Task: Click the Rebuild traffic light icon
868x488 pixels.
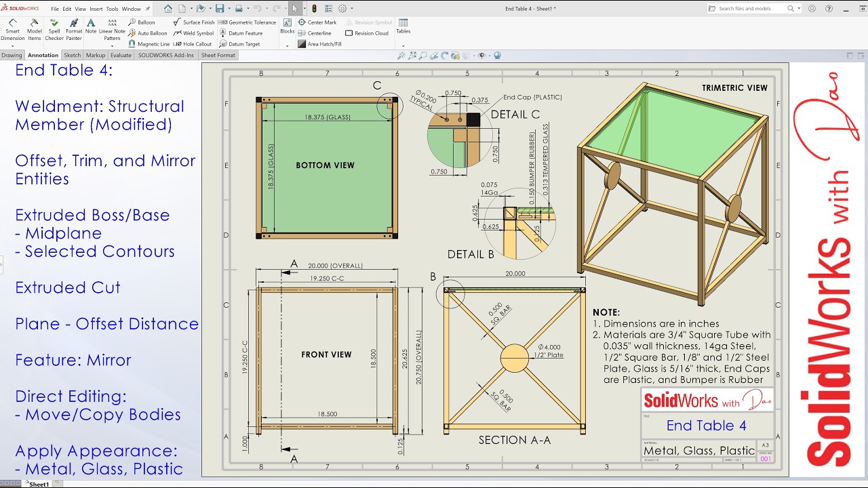Action: [314, 9]
